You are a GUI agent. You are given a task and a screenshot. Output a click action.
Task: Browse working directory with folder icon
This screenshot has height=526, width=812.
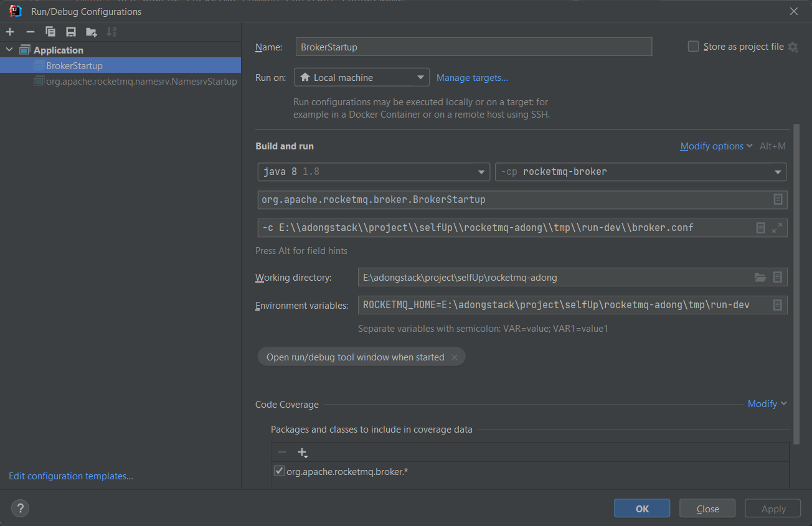760,277
